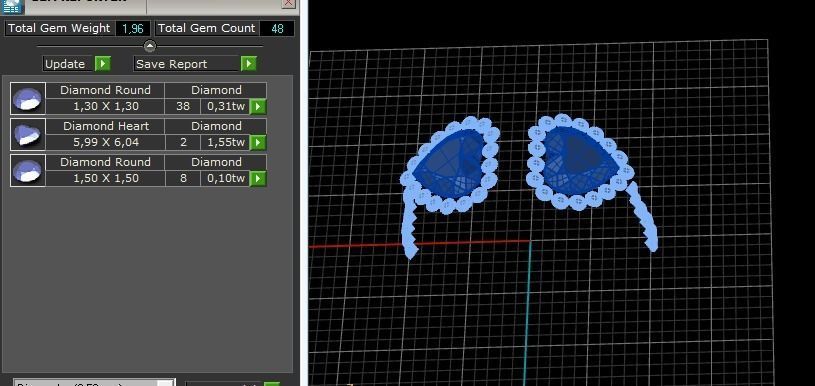815x386 pixels.
Task: Click the green arrow for the 0,31tw row
Action: coord(258,107)
